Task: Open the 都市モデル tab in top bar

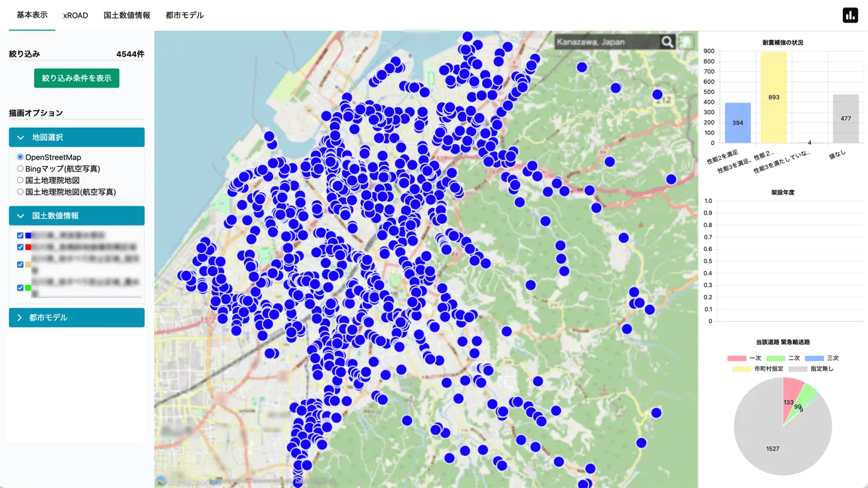Action: tap(184, 15)
